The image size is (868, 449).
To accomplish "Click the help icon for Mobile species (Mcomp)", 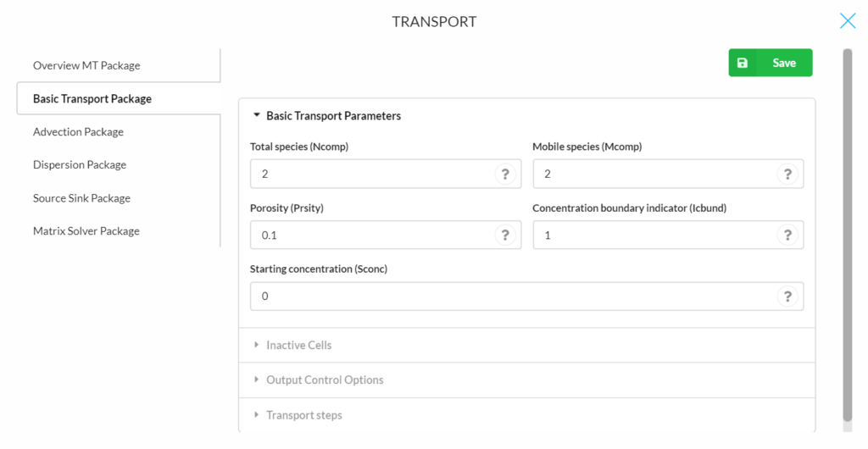I will point(787,175).
